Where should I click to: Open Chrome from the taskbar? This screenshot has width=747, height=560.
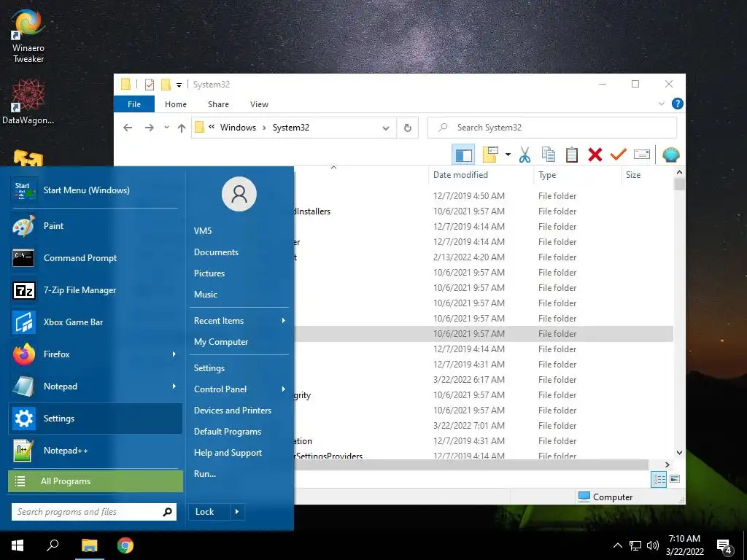(125, 545)
